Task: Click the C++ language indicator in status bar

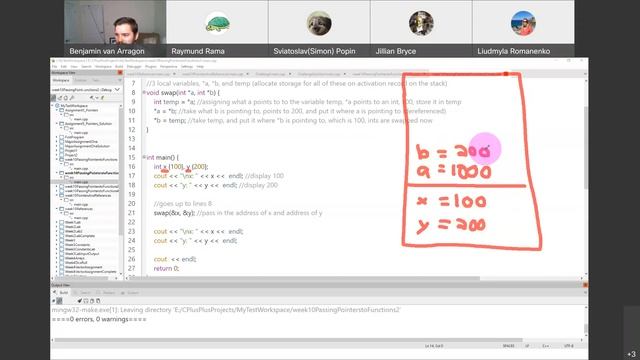Action: point(546,346)
